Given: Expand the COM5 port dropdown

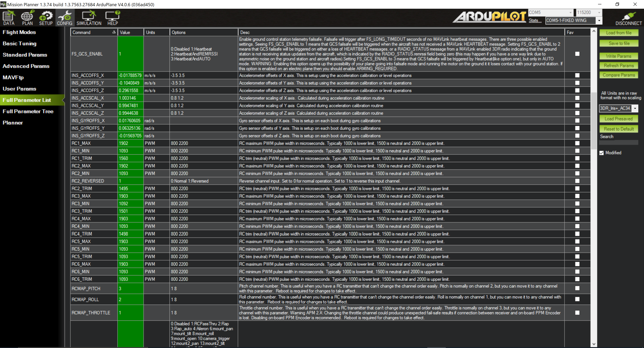Looking at the screenshot, I should (570, 13).
